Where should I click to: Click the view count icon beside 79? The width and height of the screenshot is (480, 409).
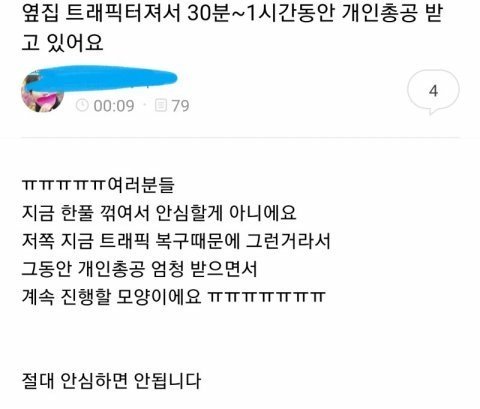pos(161,105)
